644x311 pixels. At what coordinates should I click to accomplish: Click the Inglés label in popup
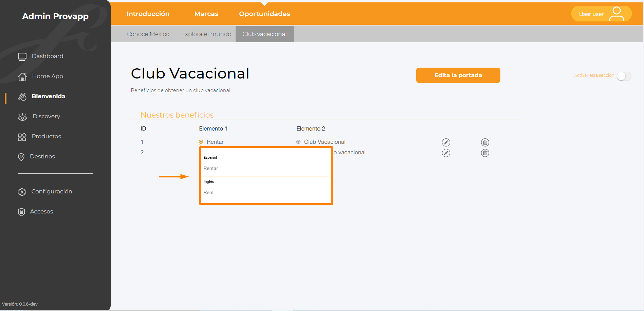coord(209,182)
